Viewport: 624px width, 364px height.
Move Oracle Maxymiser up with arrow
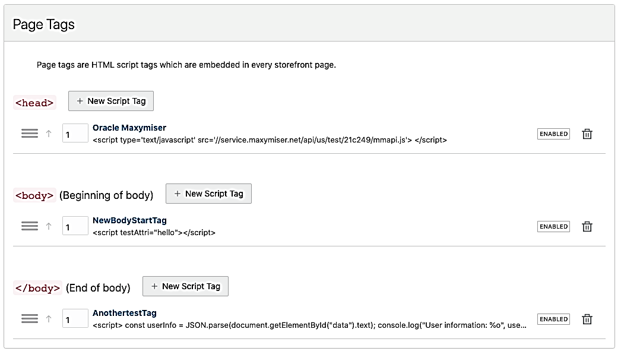pos(49,134)
